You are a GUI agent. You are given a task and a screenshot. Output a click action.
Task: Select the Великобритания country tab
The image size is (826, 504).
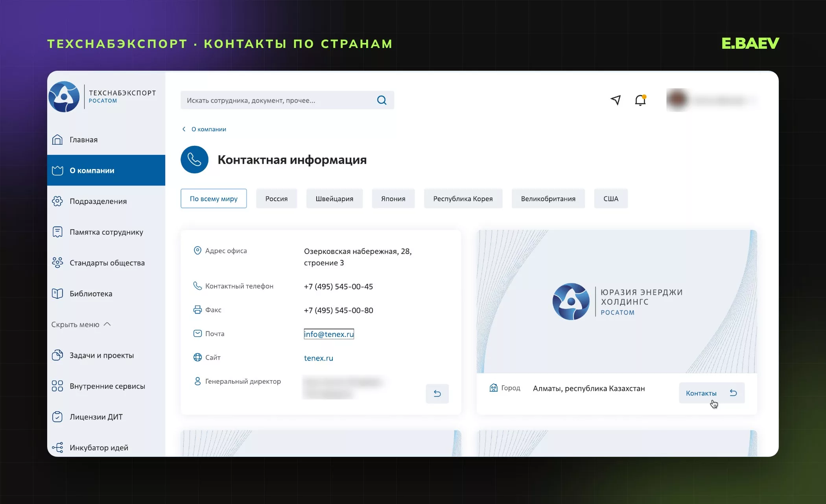(x=548, y=199)
